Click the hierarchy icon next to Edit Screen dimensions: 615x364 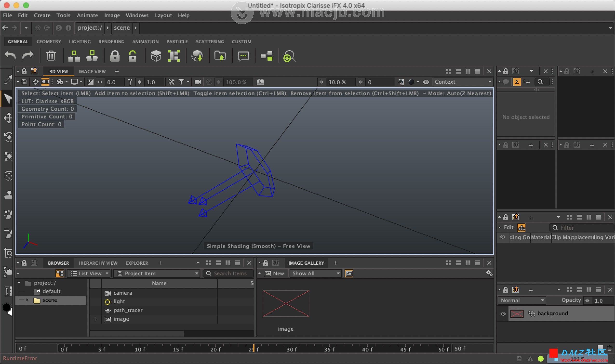coord(521,228)
